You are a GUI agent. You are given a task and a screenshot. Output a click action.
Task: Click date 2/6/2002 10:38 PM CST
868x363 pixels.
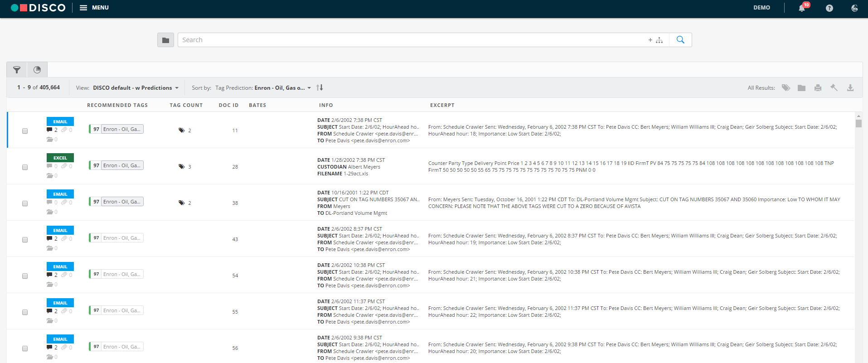coord(358,265)
